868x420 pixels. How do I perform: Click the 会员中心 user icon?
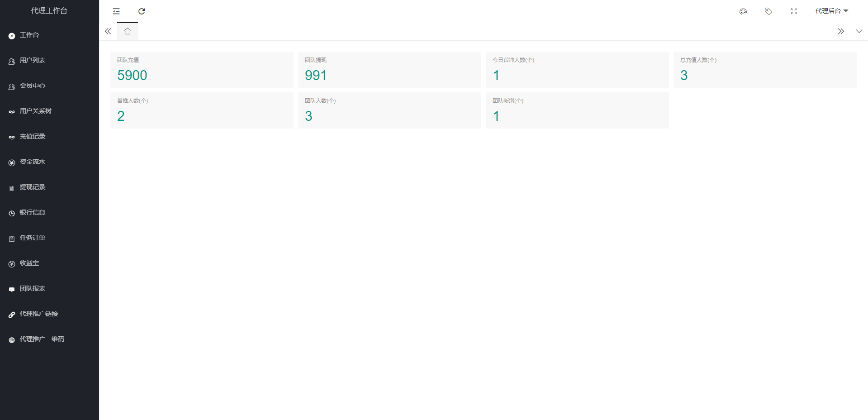pos(12,86)
